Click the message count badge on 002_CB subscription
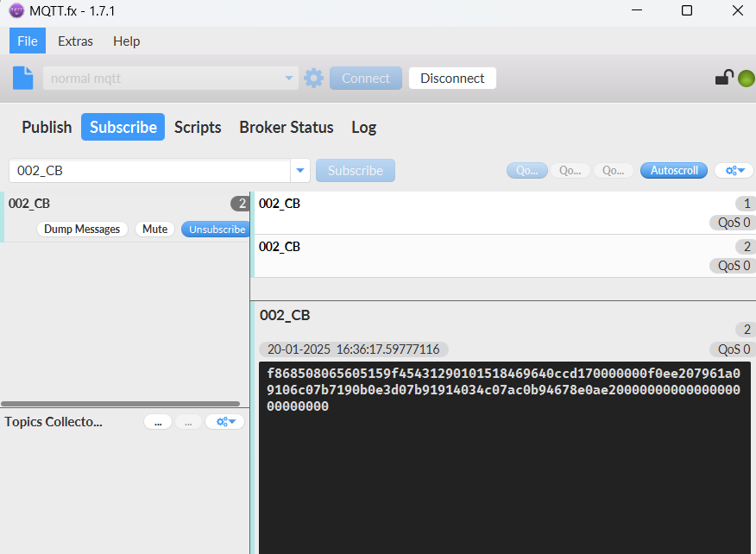 coord(240,204)
